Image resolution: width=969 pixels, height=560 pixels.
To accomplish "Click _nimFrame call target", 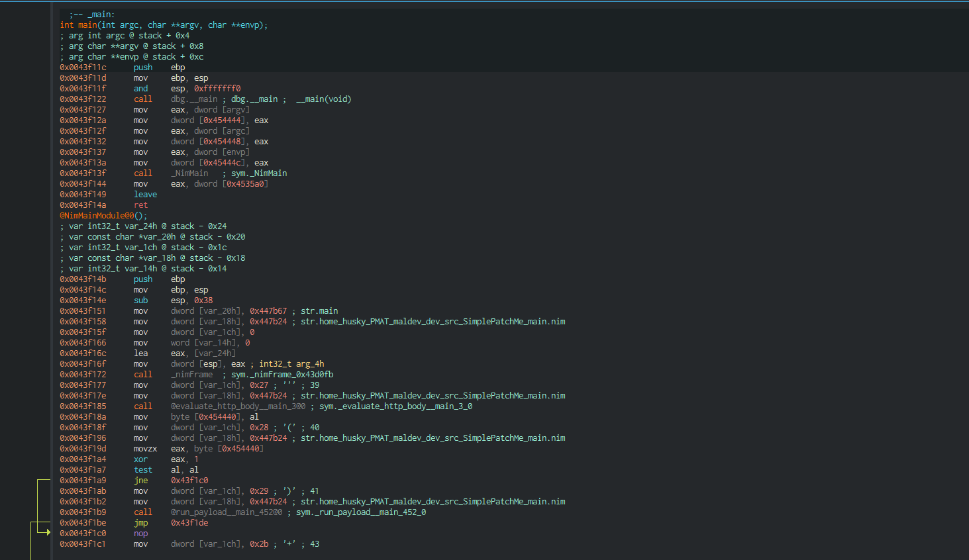I will click(192, 375).
